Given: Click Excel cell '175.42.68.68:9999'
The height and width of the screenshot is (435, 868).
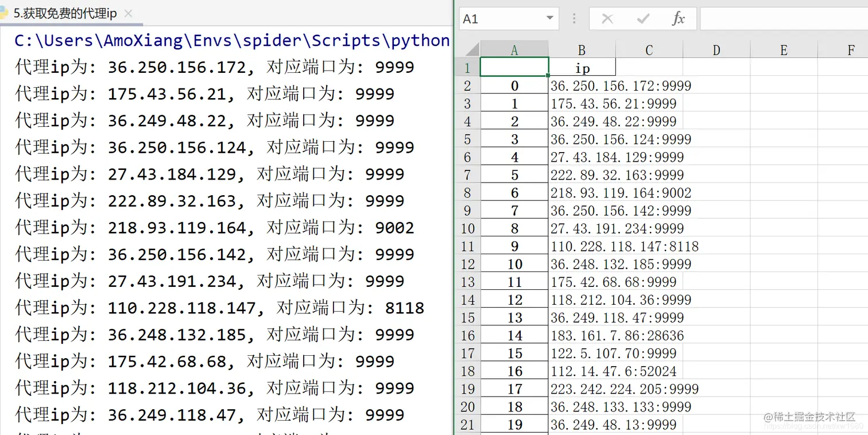Looking at the screenshot, I should coord(614,282).
